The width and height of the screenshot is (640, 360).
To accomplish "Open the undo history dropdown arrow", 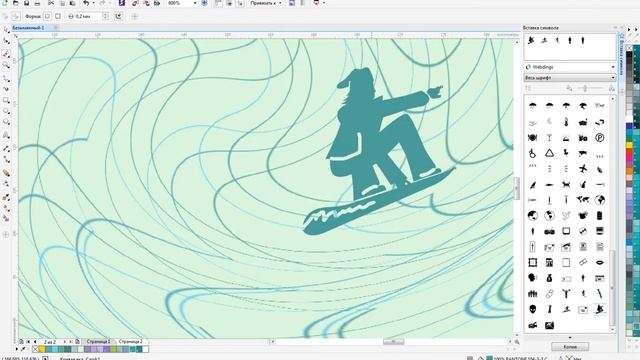I will [x=93, y=3].
